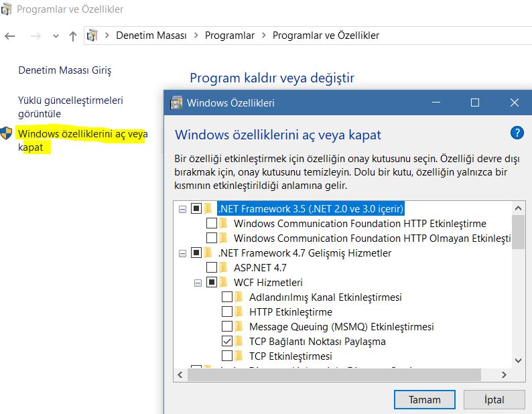Select Programlar ve Özellikler breadcrumb

[326, 36]
